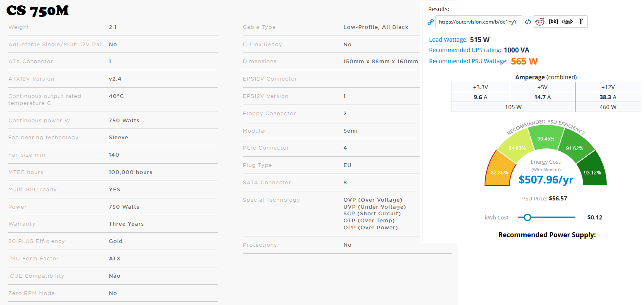Click the outervision.com results URL field
This screenshot has width=644, height=305.
478,22
